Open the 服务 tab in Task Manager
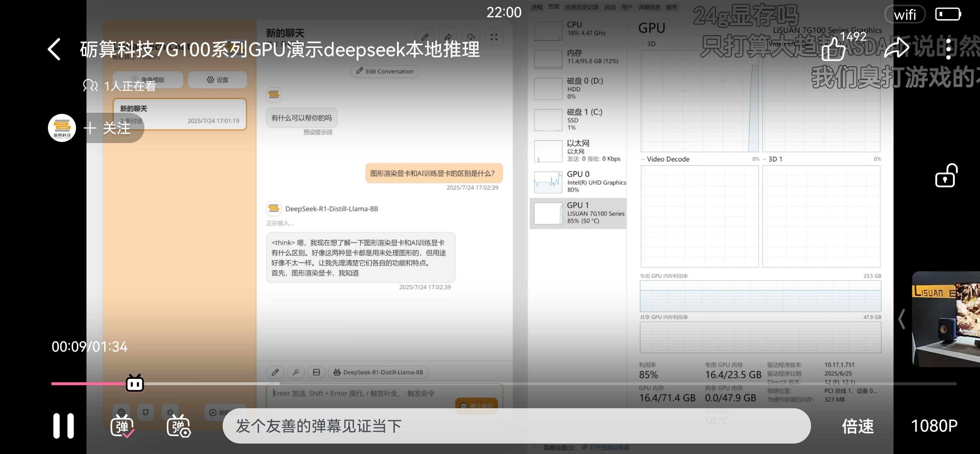Image resolution: width=980 pixels, height=454 pixels. (x=672, y=7)
